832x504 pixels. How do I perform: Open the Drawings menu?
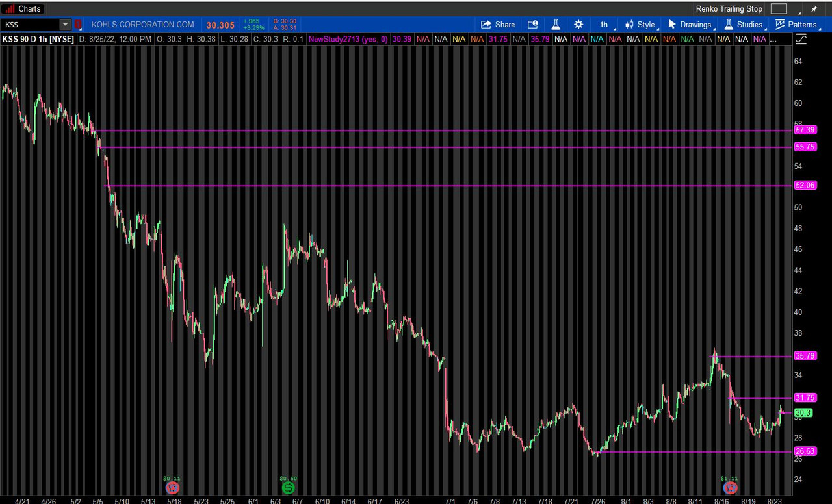pyautogui.click(x=695, y=24)
